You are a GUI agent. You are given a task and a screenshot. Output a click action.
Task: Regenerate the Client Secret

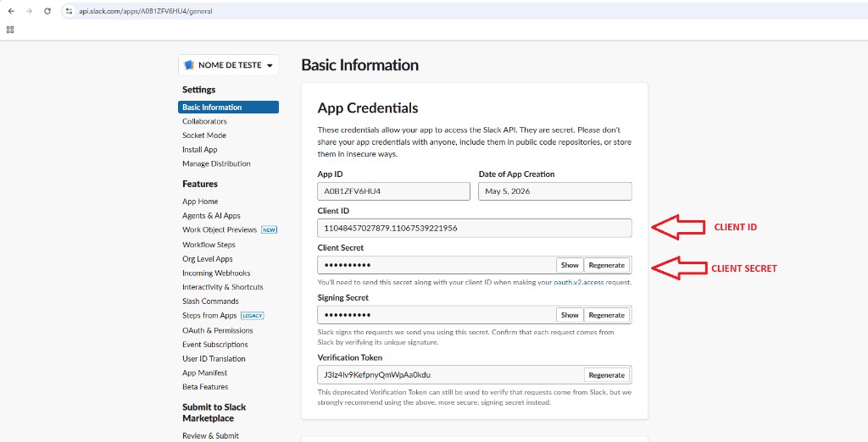click(x=607, y=265)
